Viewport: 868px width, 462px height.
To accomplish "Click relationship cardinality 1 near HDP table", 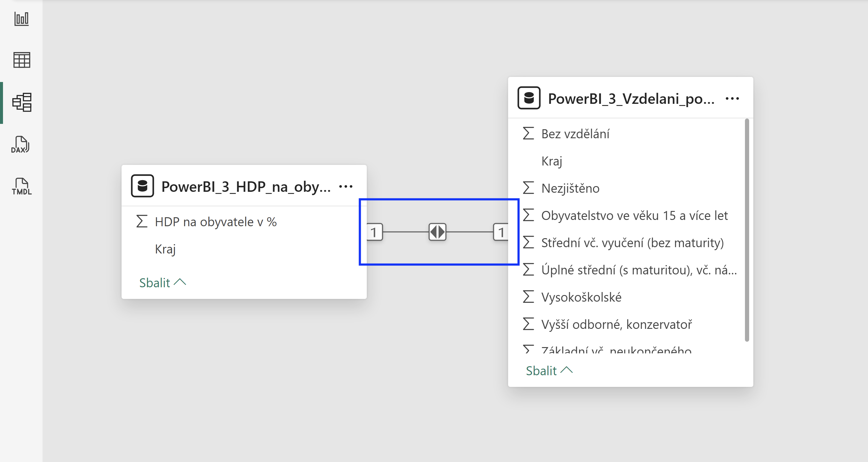I will coord(374,232).
